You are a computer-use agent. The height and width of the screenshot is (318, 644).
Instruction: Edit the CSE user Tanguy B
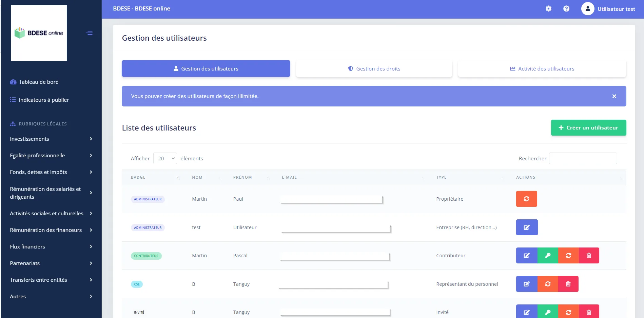pos(527,284)
